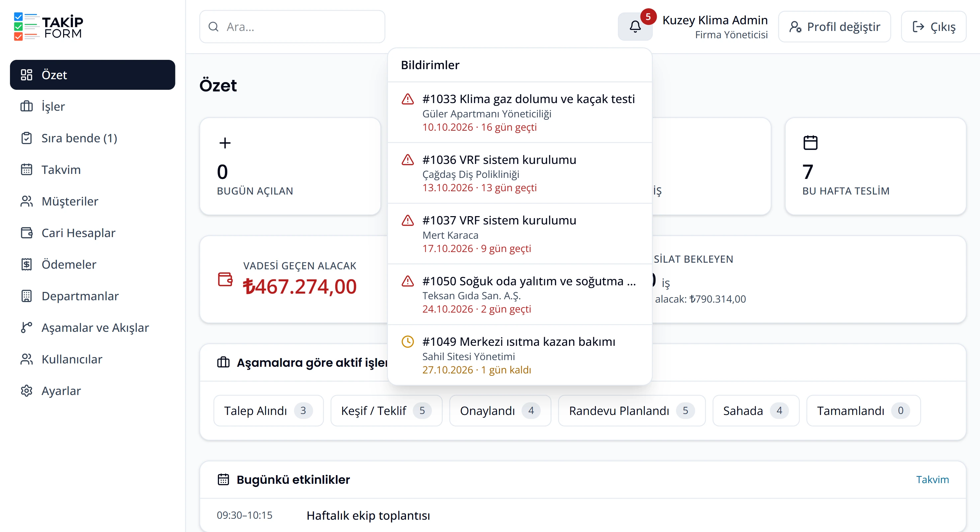Click the search magnifier icon
980x532 pixels.
pos(213,27)
